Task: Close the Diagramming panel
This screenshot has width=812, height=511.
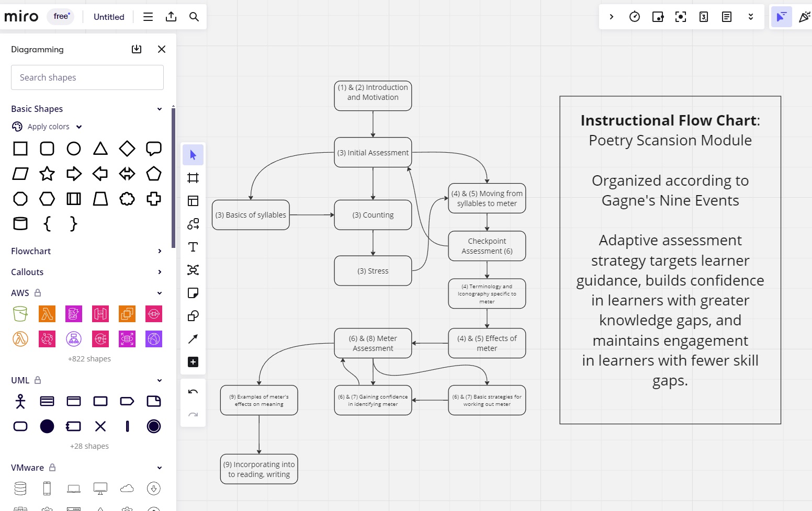Action: [x=162, y=49]
